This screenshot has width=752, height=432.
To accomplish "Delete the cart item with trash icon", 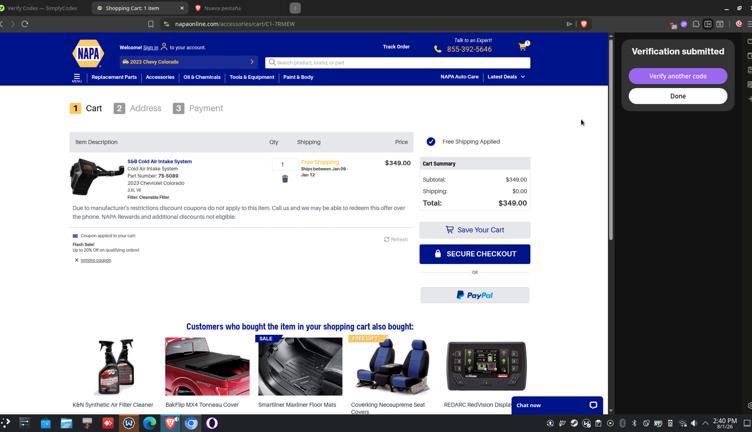I will [285, 179].
